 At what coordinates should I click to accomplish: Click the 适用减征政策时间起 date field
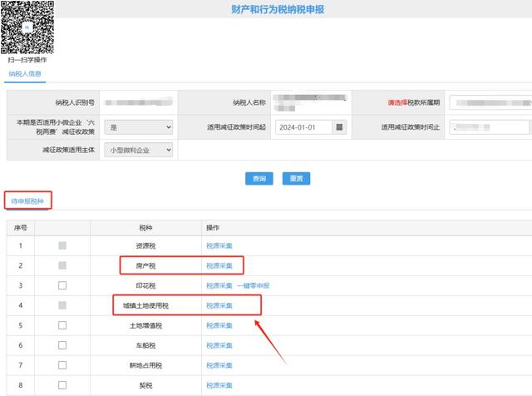click(303, 127)
